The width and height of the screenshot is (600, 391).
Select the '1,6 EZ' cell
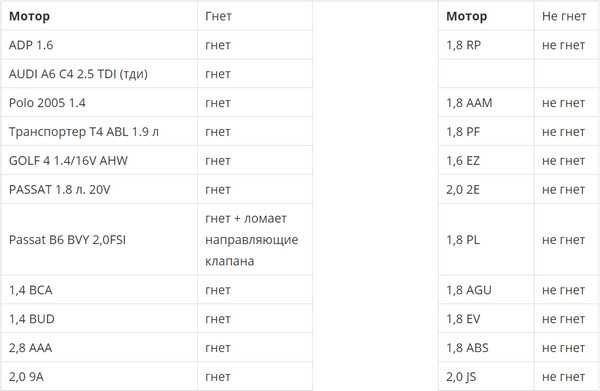(486, 161)
